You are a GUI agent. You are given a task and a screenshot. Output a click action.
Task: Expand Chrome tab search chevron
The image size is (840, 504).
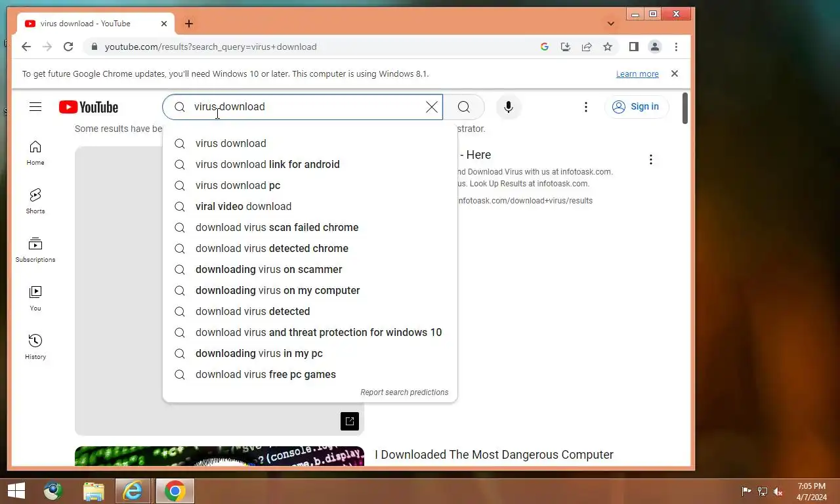tap(611, 24)
